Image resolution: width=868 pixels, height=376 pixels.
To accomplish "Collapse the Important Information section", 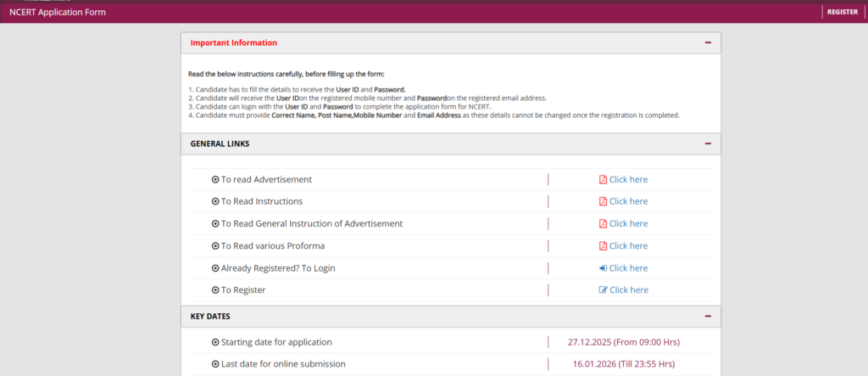I will (x=708, y=42).
